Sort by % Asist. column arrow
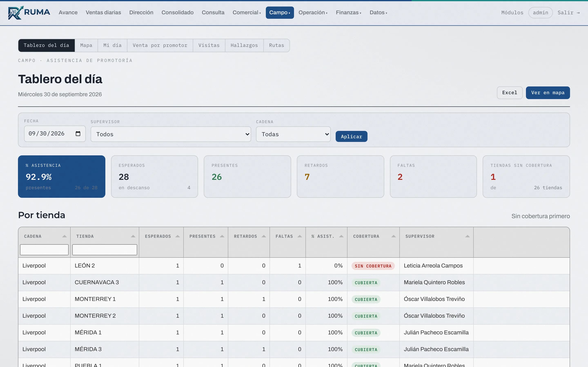The image size is (588, 367). click(341, 236)
